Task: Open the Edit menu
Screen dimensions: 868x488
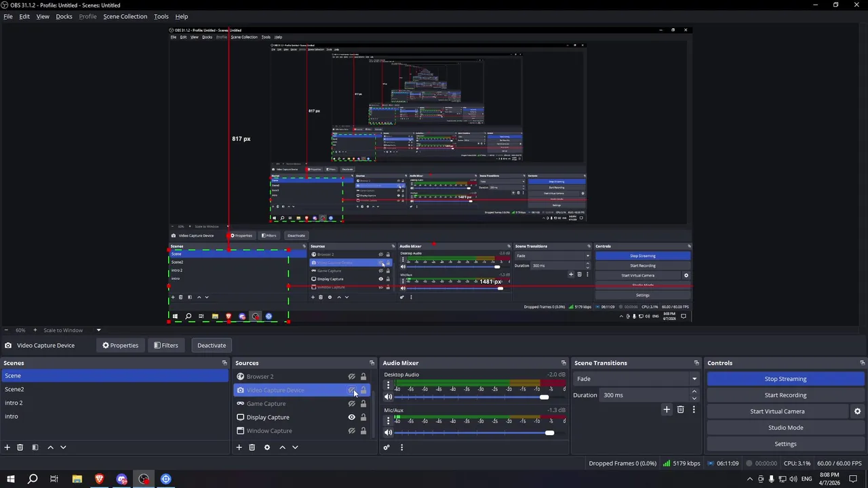Action: coord(24,16)
